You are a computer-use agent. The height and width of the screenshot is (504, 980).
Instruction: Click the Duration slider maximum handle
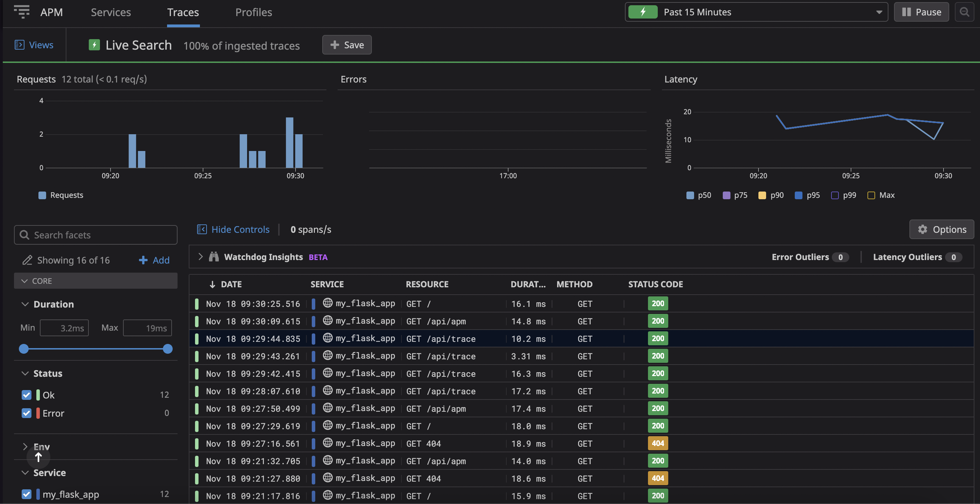tap(168, 349)
